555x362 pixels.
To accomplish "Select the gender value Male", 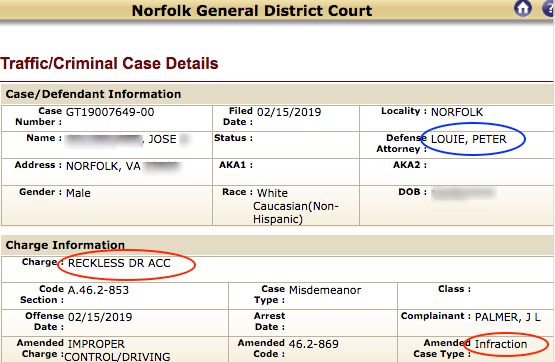I will 78,193.
